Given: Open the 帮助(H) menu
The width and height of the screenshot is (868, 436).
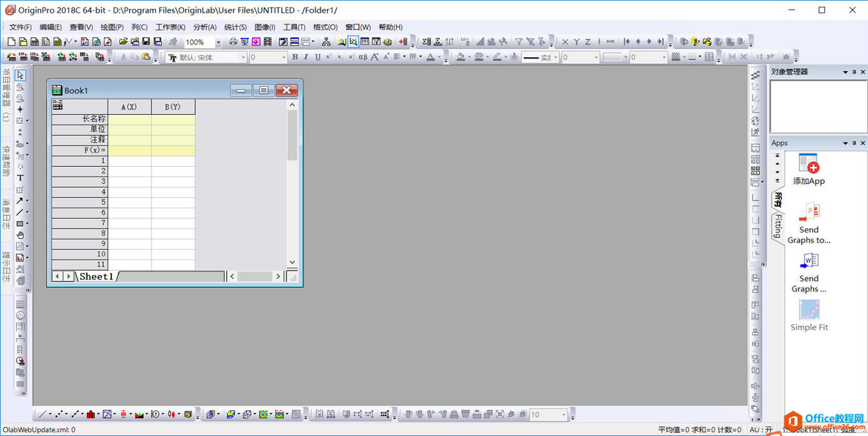Looking at the screenshot, I should 391,27.
